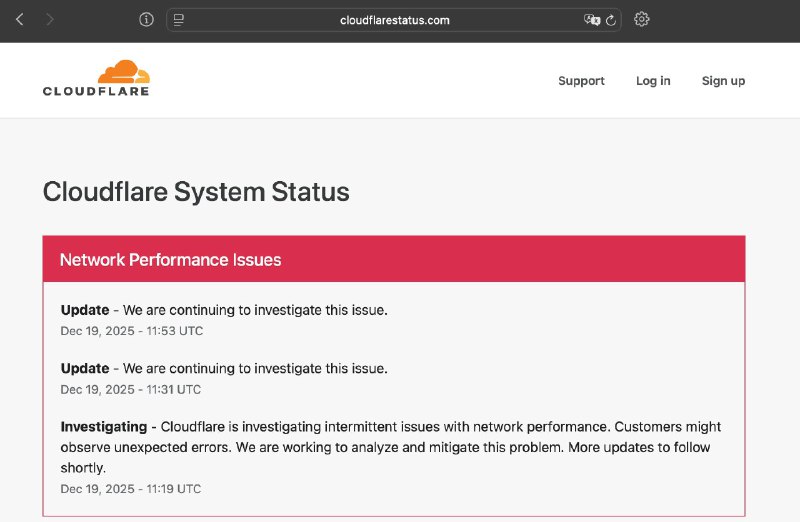Click the Cloudflare logo
800x522 pixels.
click(x=96, y=78)
